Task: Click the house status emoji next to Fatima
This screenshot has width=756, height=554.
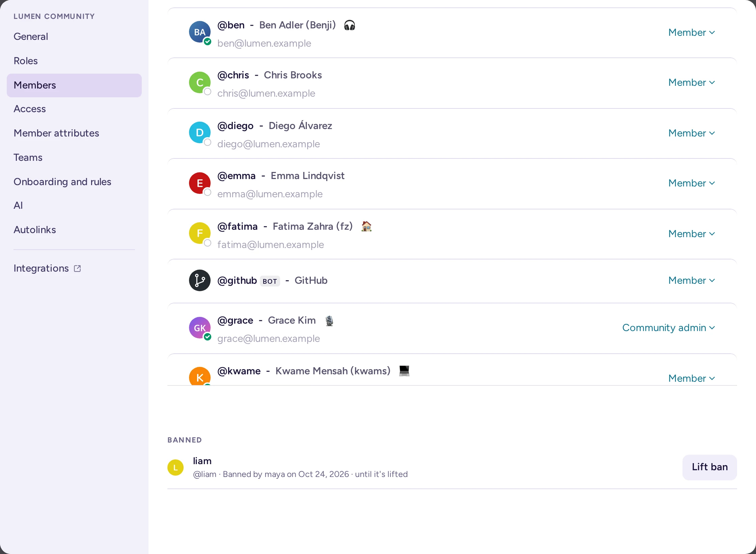Action: 367,226
